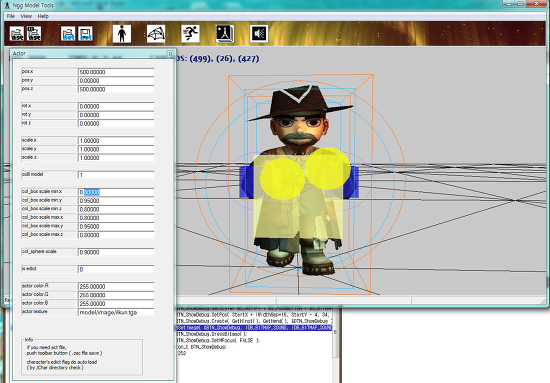
Task: Click the open 'act' file toolbar icon
Action: (68, 34)
